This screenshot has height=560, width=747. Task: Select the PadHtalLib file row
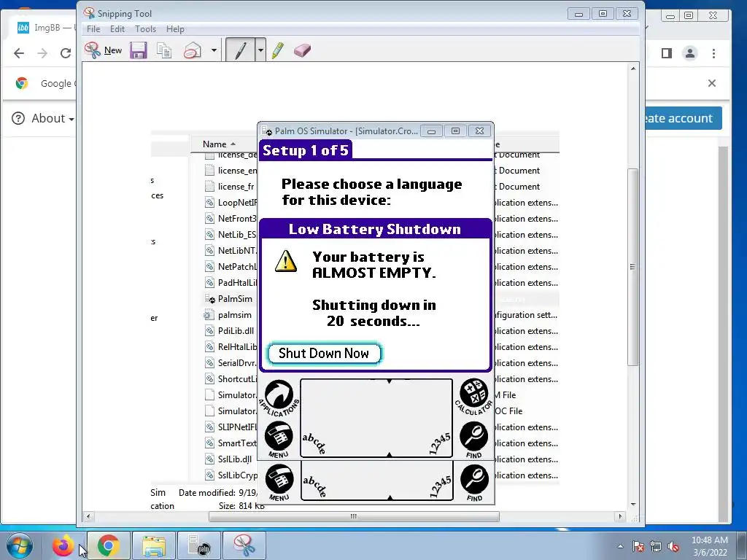click(x=231, y=283)
